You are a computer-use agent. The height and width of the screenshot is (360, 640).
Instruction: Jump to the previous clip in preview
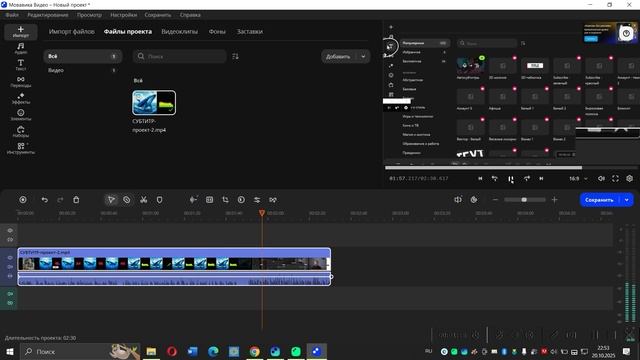coord(480,178)
